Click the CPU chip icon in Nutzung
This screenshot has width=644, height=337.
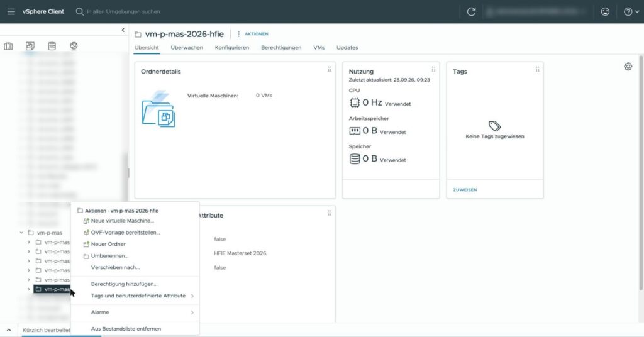pyautogui.click(x=355, y=102)
